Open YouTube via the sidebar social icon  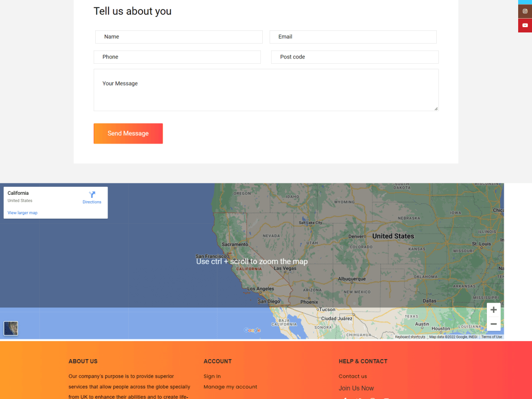pos(525,25)
